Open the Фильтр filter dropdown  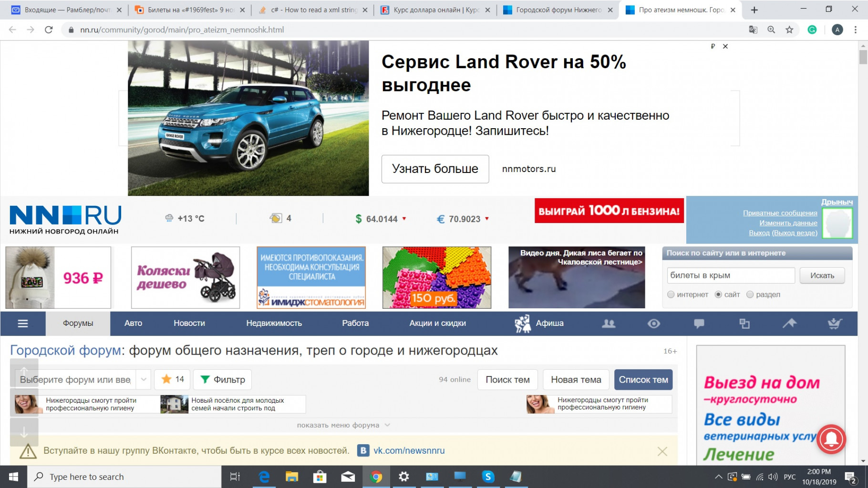[x=223, y=379]
